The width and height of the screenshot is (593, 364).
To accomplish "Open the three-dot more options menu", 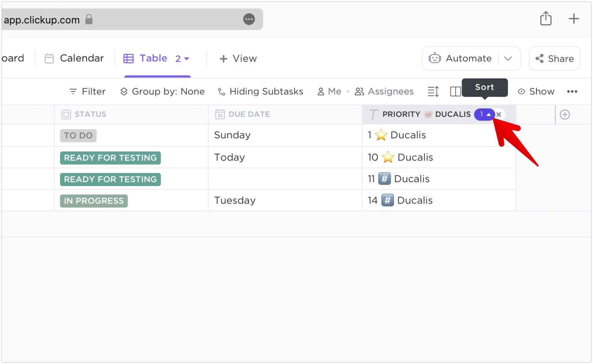I will (x=572, y=91).
